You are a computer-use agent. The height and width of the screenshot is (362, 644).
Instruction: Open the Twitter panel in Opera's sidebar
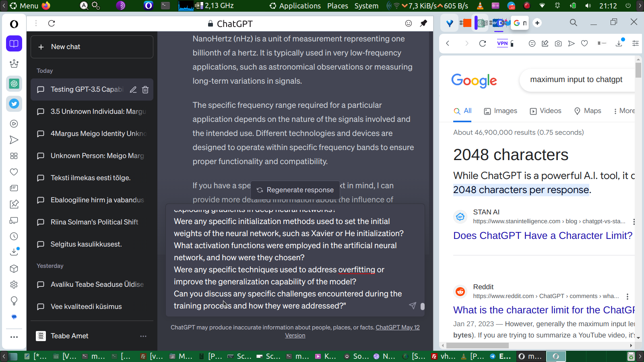[14, 104]
